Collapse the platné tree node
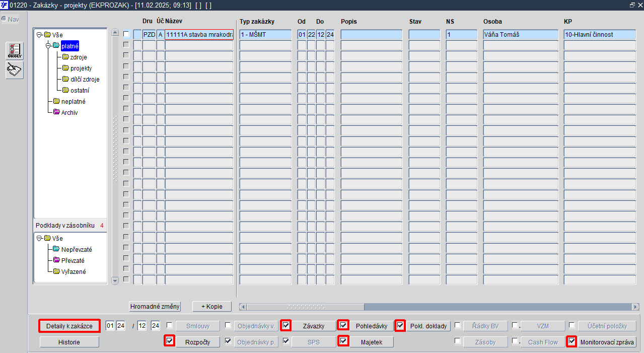The width and height of the screenshot is (644, 353). 48,46
